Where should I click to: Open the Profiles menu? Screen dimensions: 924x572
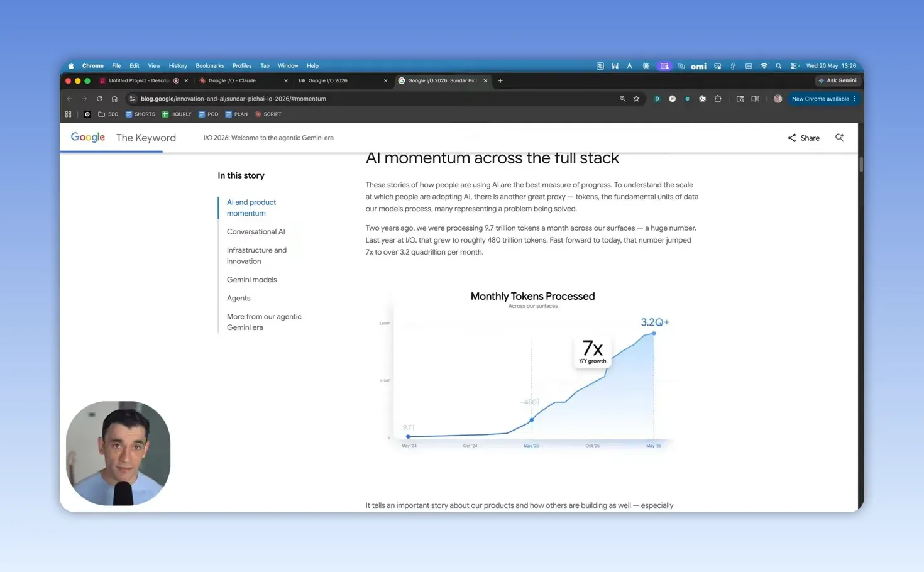242,66
